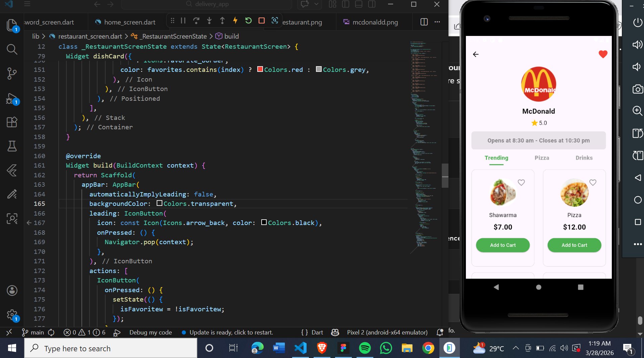Viewport: 644px width, 358px height.
Task: Open the editor More Actions ellipsis menu
Action: click(x=437, y=22)
